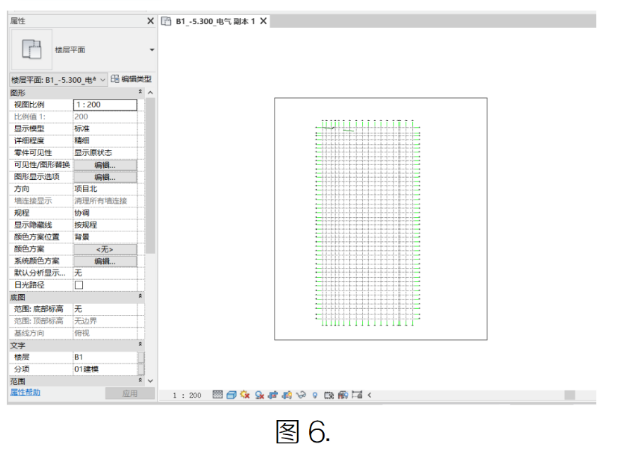Click the horizontal scrollbar thumb in view
The width and height of the screenshot is (617, 449).
click(569, 395)
